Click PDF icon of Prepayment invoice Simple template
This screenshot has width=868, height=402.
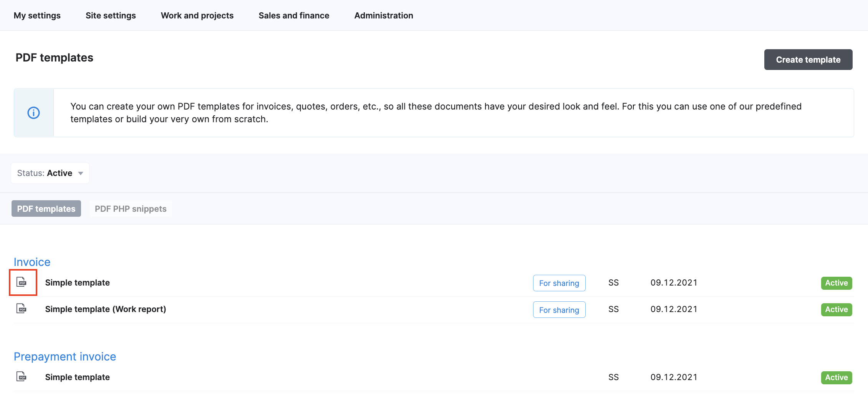coord(22,377)
